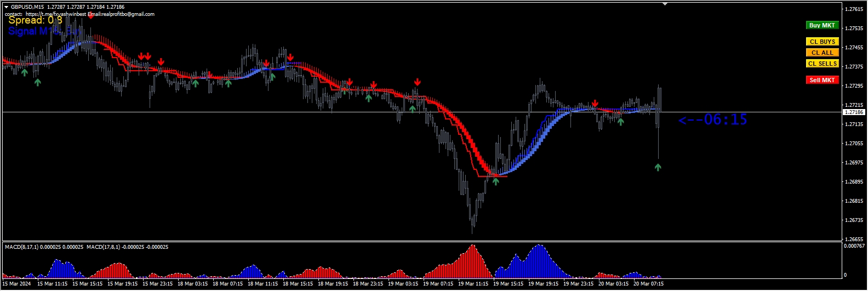Click the red Sell MKT button
This screenshot has width=868, height=291.
[822, 80]
